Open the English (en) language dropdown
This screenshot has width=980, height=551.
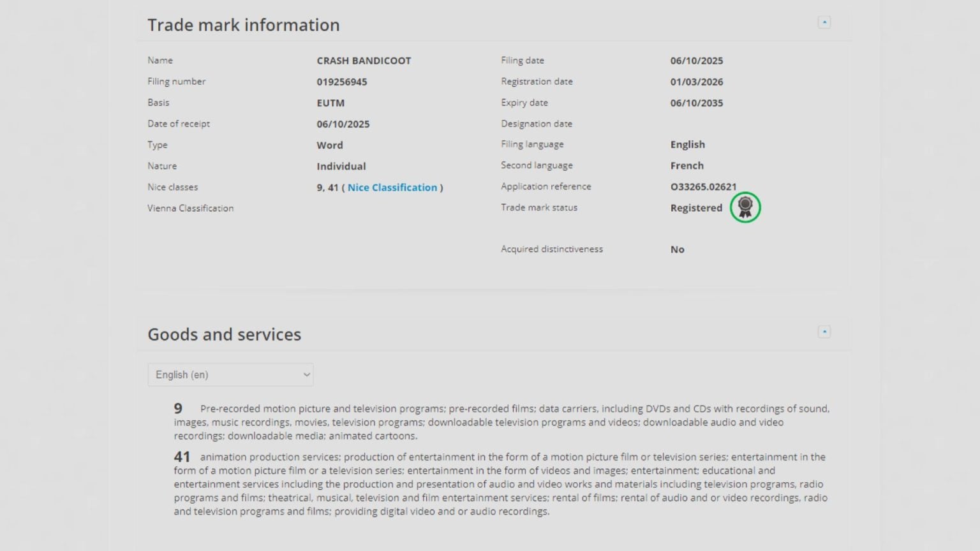[230, 375]
